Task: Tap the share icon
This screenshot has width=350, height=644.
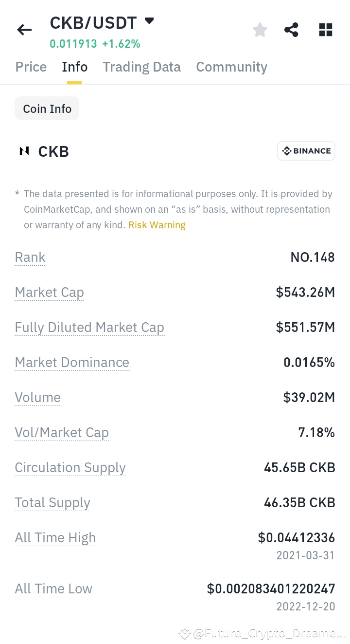Action: coord(291,30)
